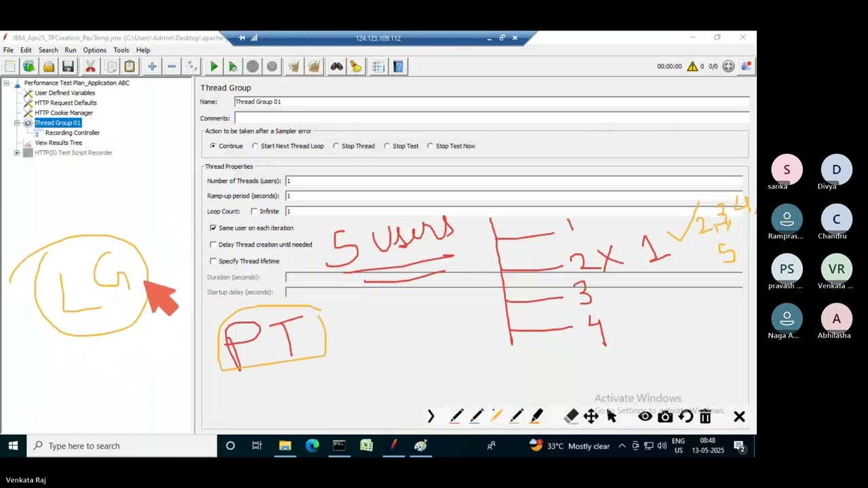Select the yellow pen tool
The image size is (868, 488).
pos(496,416)
